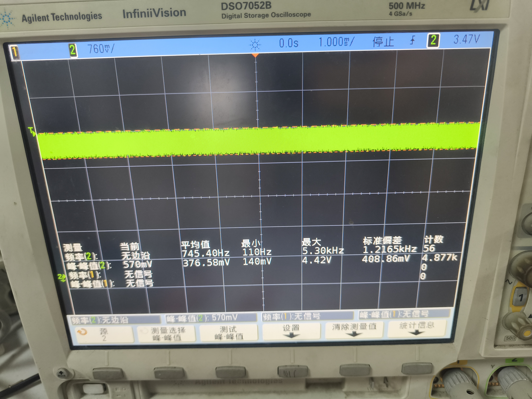Viewport: 532px width, 399px height.
Task: Click the rotating arrow on 源 softkey
Action: tap(82, 332)
